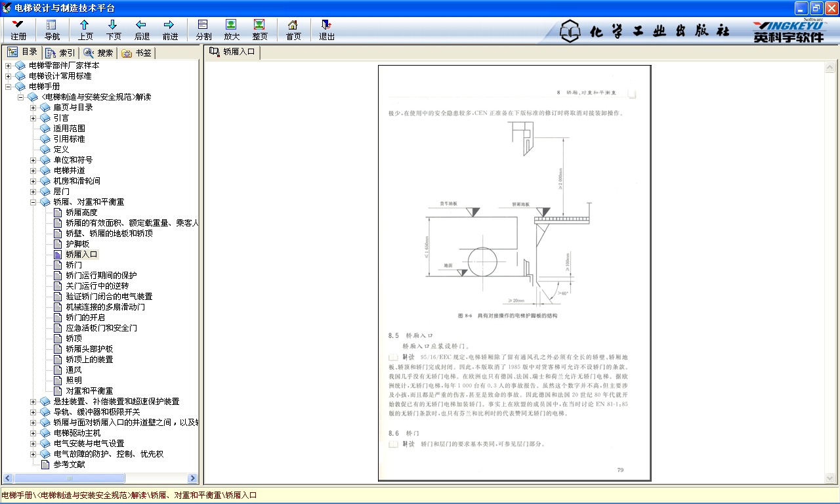840x504 pixels.
Task: Expand the 电梯零部件厂家样本 tree node
Action: coord(8,66)
